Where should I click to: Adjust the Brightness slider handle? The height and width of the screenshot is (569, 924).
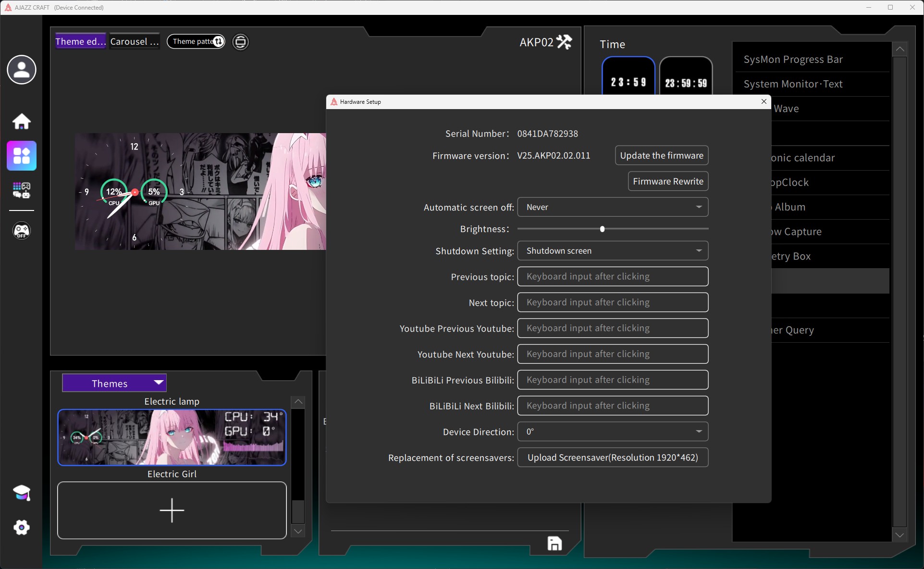(x=602, y=229)
